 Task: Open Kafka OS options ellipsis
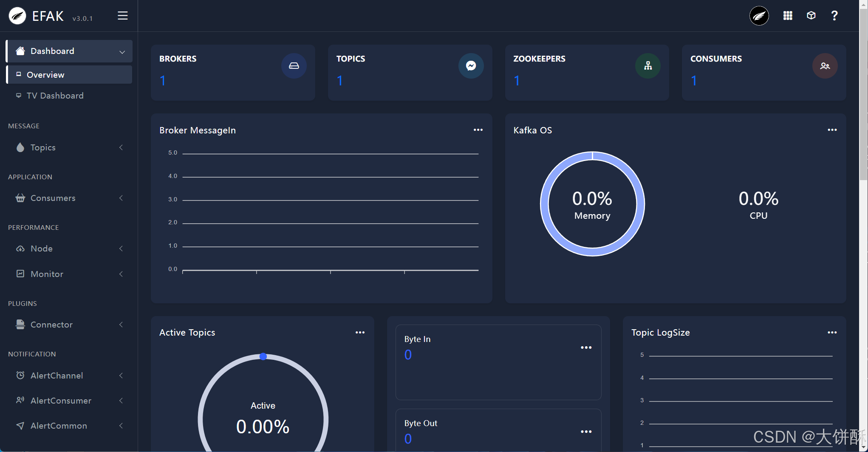click(x=832, y=130)
